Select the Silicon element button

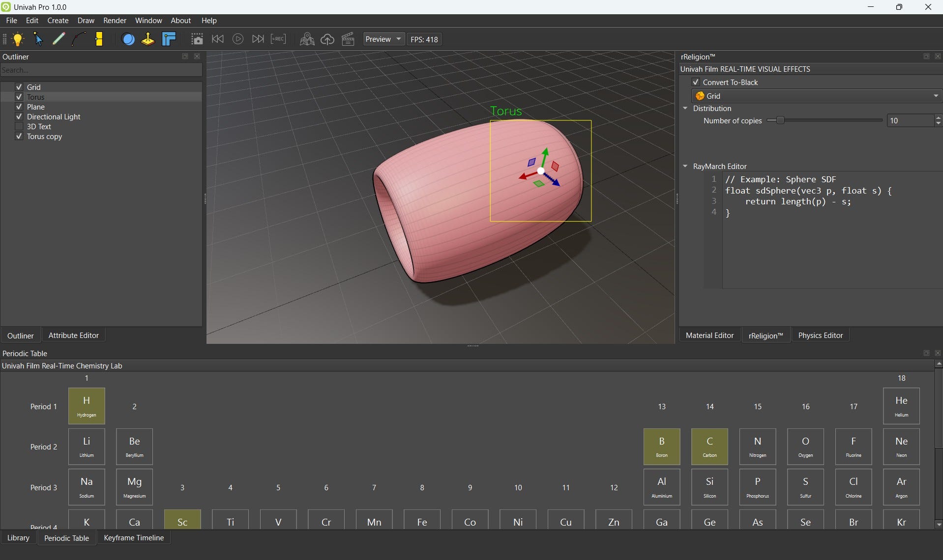tap(709, 487)
